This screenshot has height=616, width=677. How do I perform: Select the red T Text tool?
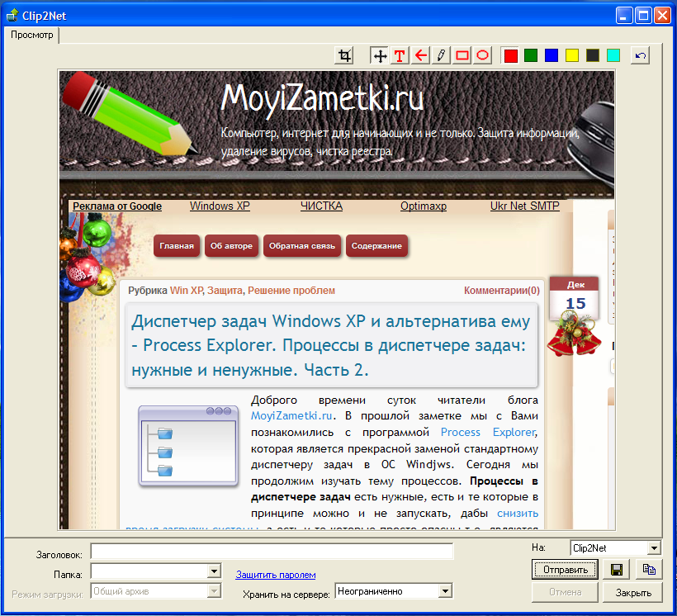400,55
